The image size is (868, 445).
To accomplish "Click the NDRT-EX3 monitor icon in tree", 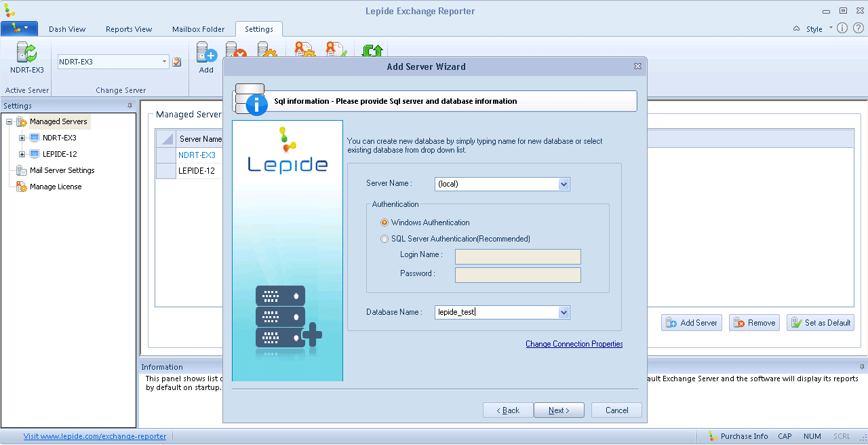I will pos(35,138).
